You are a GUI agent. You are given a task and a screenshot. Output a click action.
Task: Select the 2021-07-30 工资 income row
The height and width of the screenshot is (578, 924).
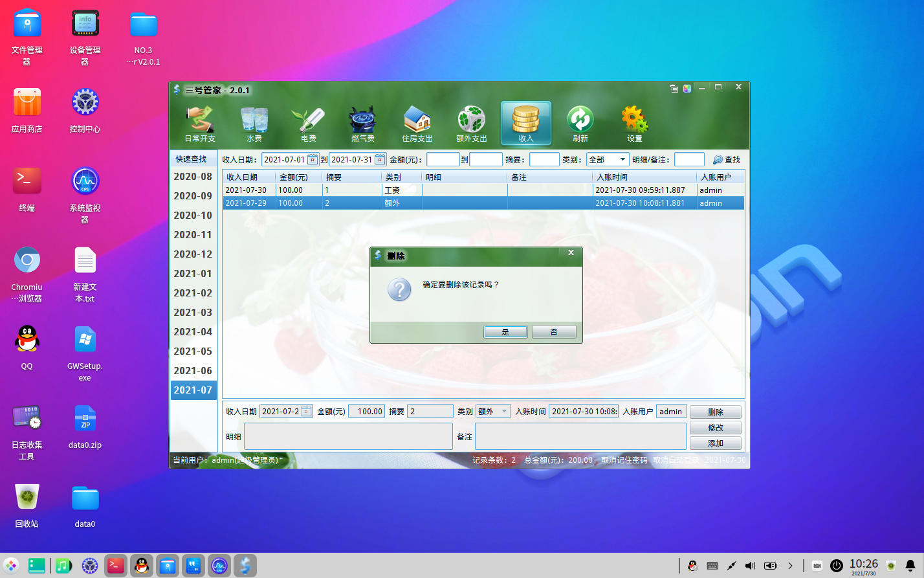(483, 190)
